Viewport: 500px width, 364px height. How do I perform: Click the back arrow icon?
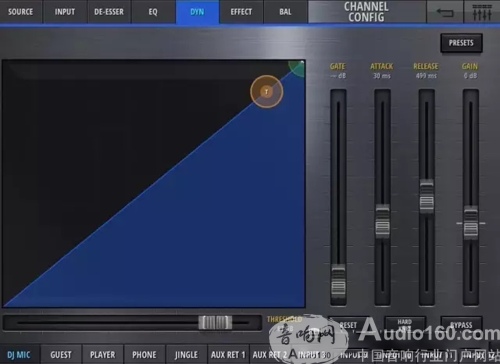445,12
